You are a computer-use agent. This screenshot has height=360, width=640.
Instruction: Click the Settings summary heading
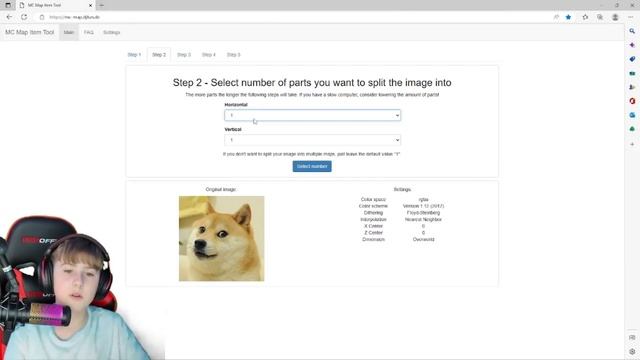click(x=402, y=189)
